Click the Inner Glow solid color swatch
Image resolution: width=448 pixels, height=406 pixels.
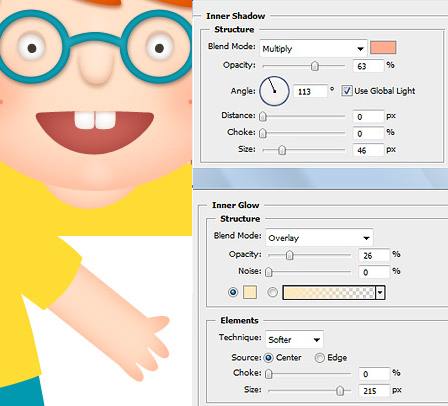pyautogui.click(x=250, y=292)
